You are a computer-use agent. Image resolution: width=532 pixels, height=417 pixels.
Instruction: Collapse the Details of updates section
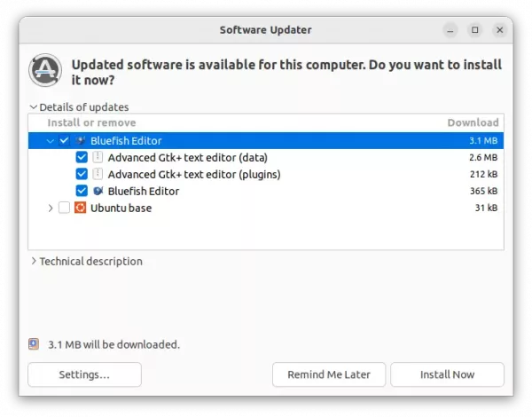point(34,107)
